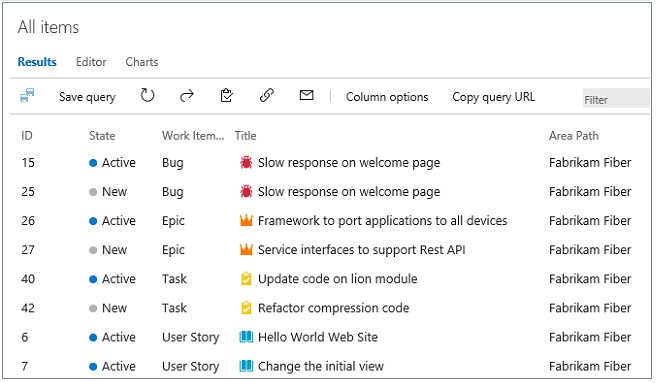This screenshot has height=383, width=657.
Task: Click Copy query URL
Action: coord(494,97)
